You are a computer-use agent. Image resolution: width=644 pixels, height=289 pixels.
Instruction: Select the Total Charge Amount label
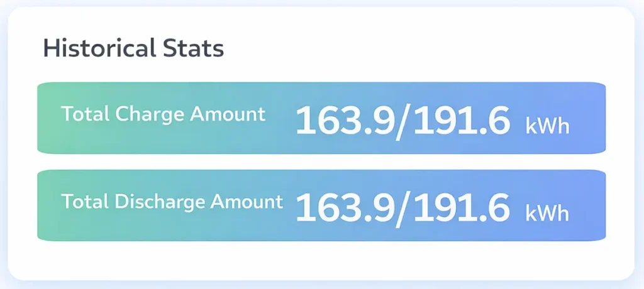(163, 114)
